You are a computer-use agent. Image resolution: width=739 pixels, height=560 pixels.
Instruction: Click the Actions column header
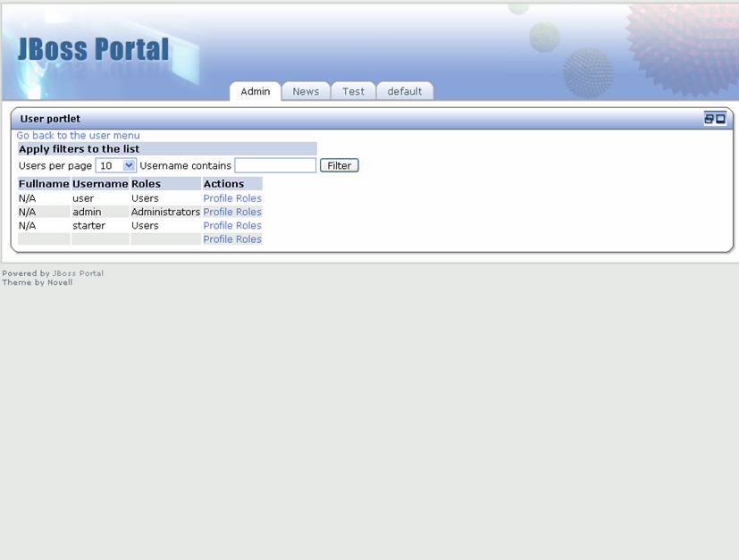coord(232,184)
